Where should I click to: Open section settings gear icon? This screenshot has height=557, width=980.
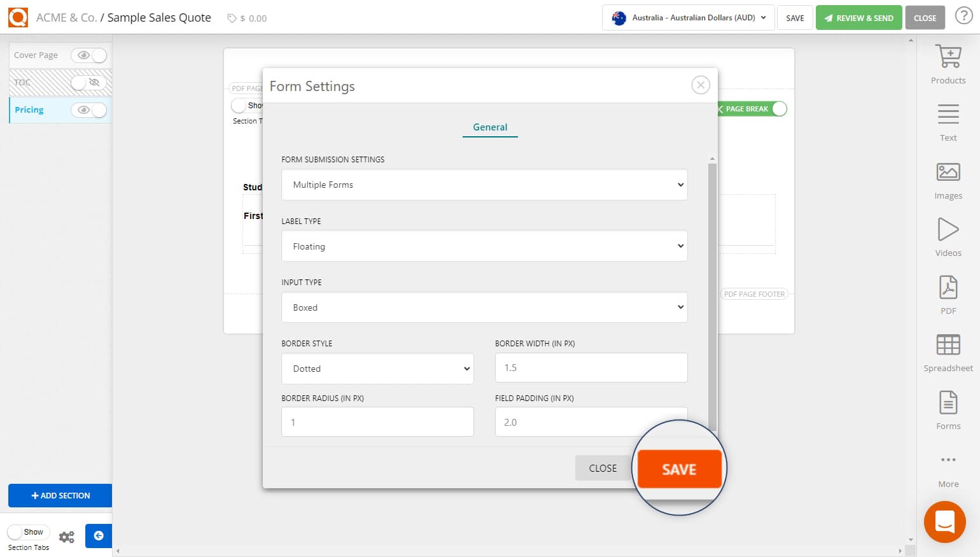66,537
